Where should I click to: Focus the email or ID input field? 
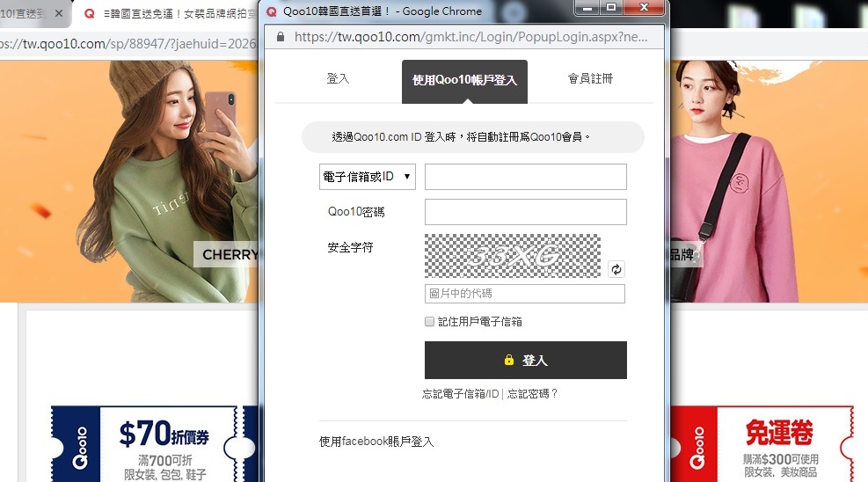[526, 177]
